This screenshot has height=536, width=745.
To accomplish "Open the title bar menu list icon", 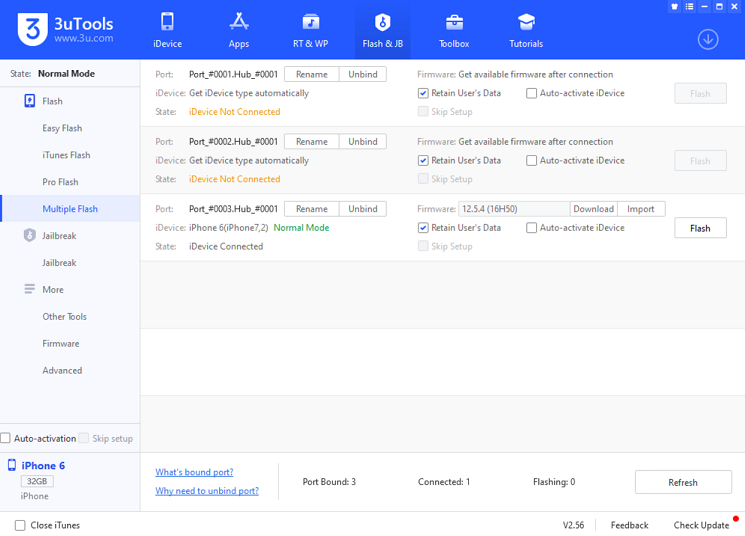I will tap(689, 7).
